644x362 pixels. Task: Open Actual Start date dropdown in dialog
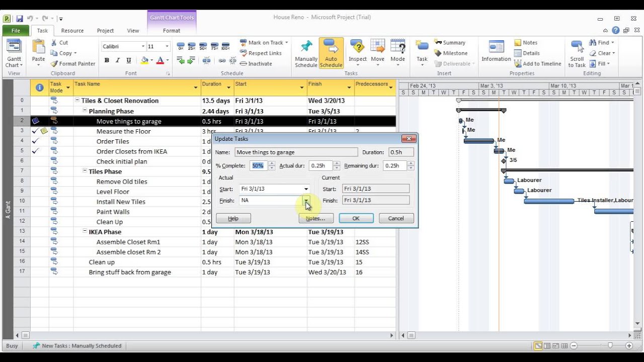(x=306, y=189)
